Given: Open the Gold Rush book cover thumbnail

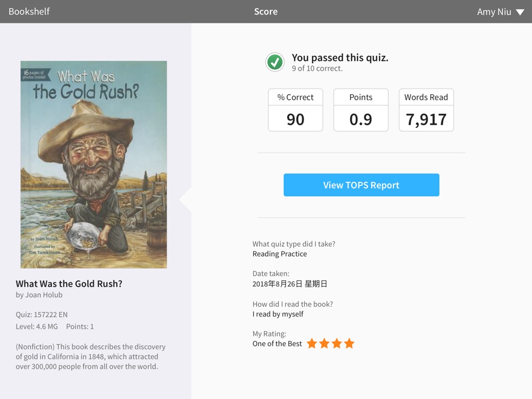Looking at the screenshot, I should tap(94, 165).
